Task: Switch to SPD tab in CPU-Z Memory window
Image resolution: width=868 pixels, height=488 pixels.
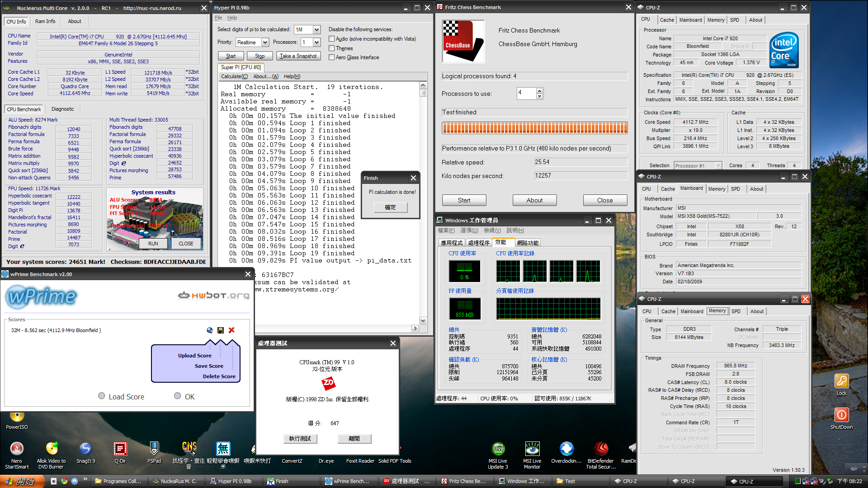Action: click(736, 311)
